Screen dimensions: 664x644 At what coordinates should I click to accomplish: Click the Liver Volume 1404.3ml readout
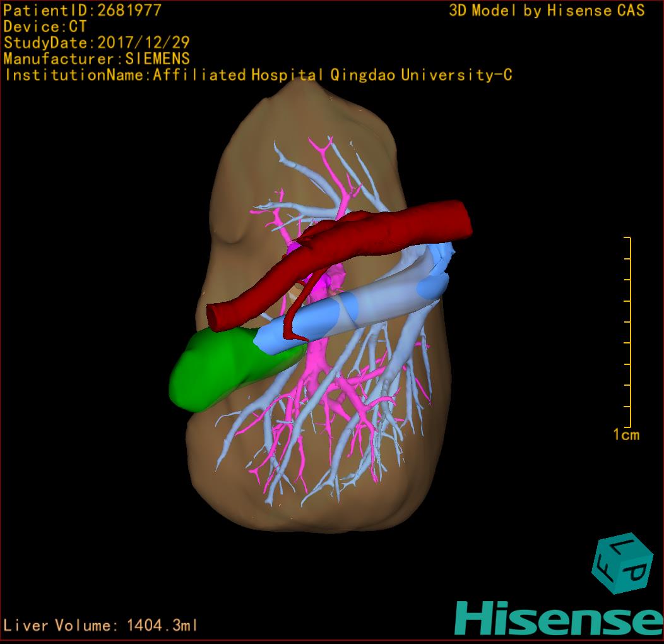tap(101, 626)
